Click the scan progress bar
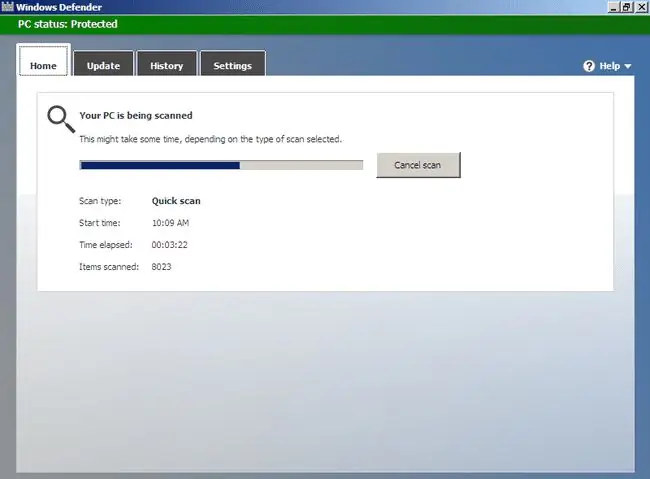 click(x=221, y=165)
